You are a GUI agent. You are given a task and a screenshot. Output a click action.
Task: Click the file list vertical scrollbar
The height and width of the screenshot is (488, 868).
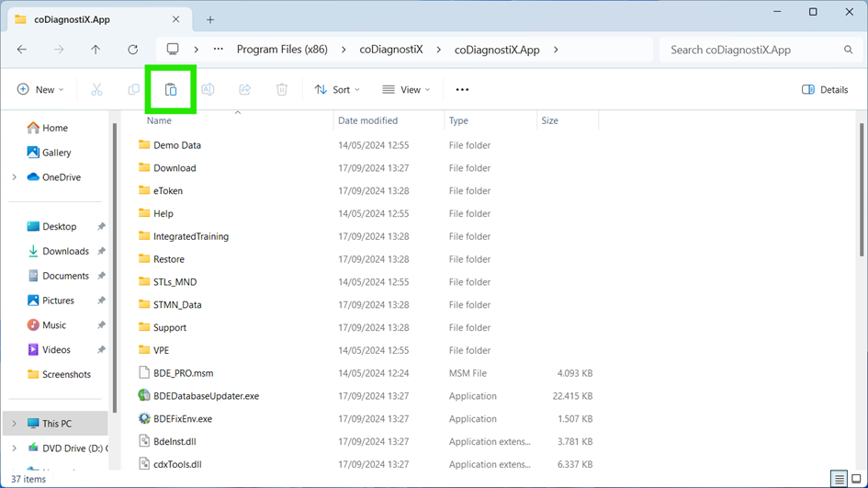[862, 188]
